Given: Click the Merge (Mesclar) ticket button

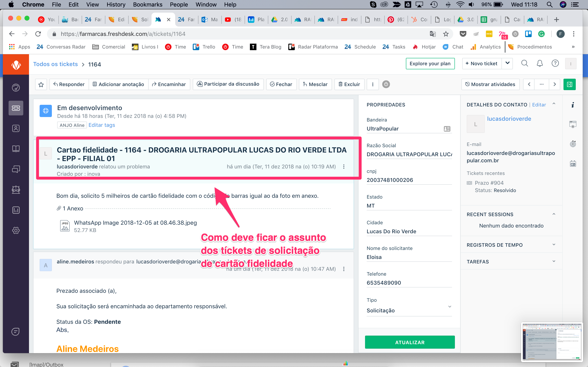Looking at the screenshot, I should (315, 84).
